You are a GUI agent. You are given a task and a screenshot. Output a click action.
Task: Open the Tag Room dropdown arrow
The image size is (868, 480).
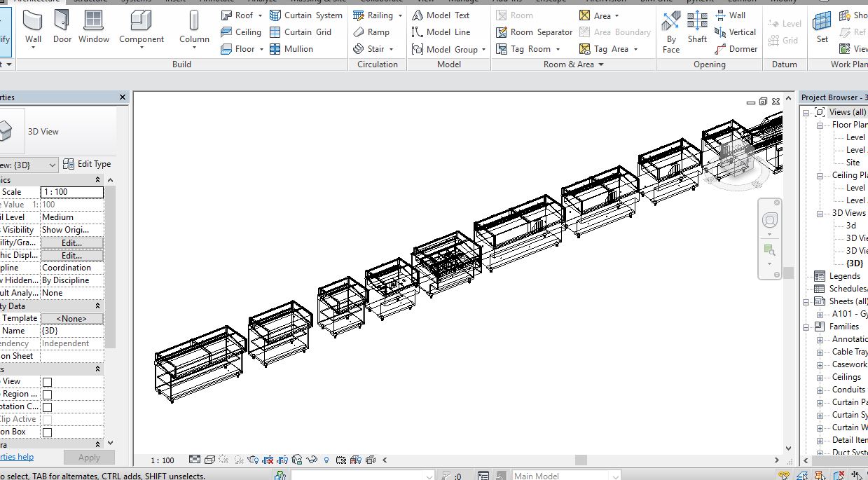(558, 49)
